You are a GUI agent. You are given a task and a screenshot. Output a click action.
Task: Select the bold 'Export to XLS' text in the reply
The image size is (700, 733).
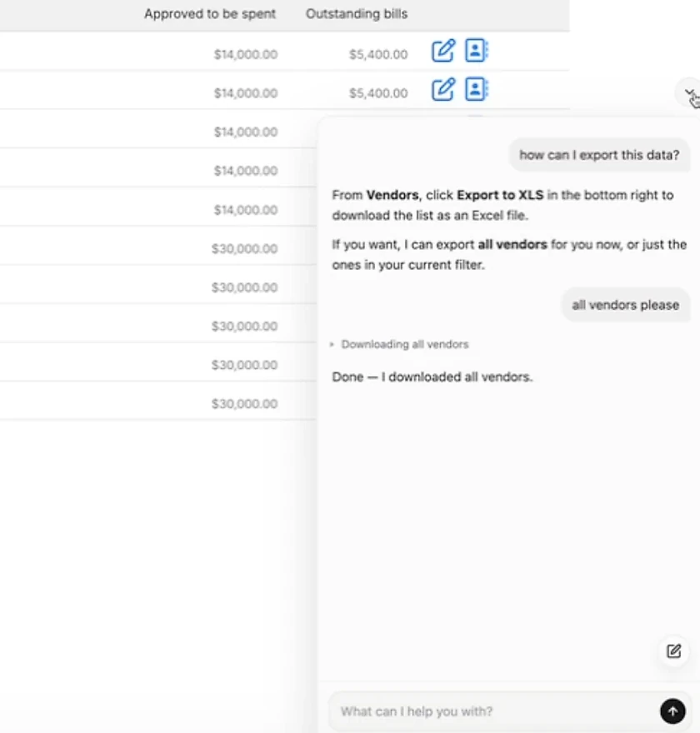point(500,195)
